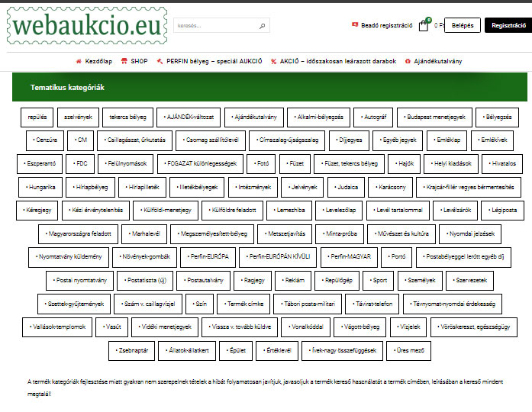Open the Autográf category

point(373,117)
